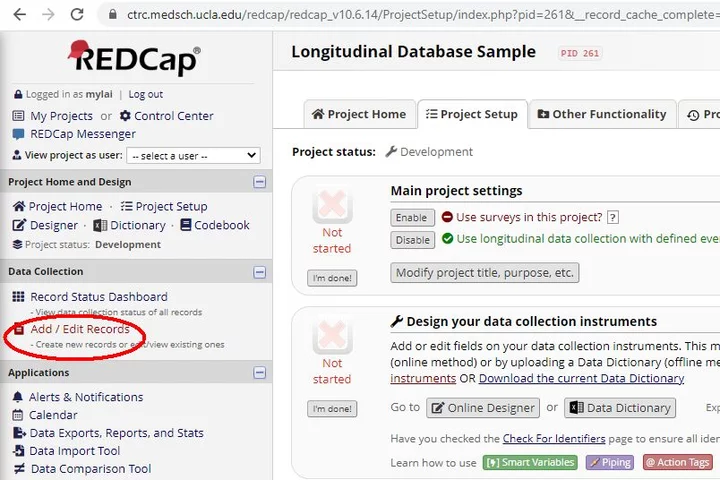Image resolution: width=720 pixels, height=480 pixels.
Task: Open Data Comparison Tool
Action: pyautogui.click(x=90, y=469)
